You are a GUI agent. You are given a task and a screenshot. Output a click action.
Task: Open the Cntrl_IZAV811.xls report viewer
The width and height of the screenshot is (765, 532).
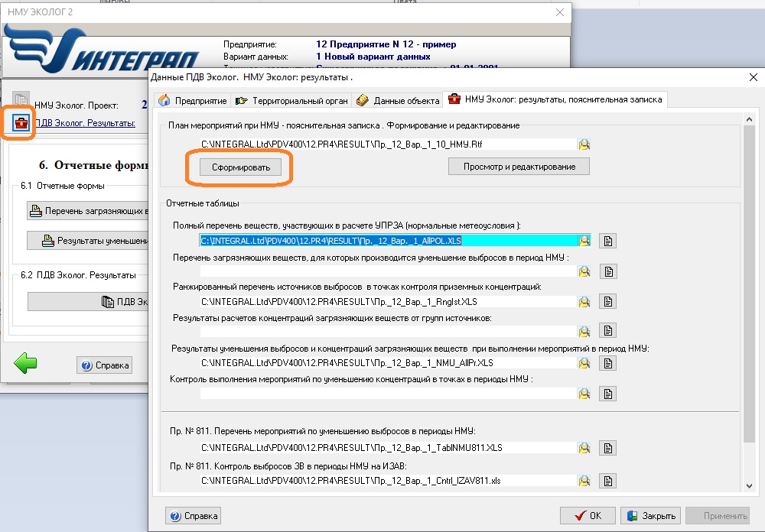tap(607, 480)
